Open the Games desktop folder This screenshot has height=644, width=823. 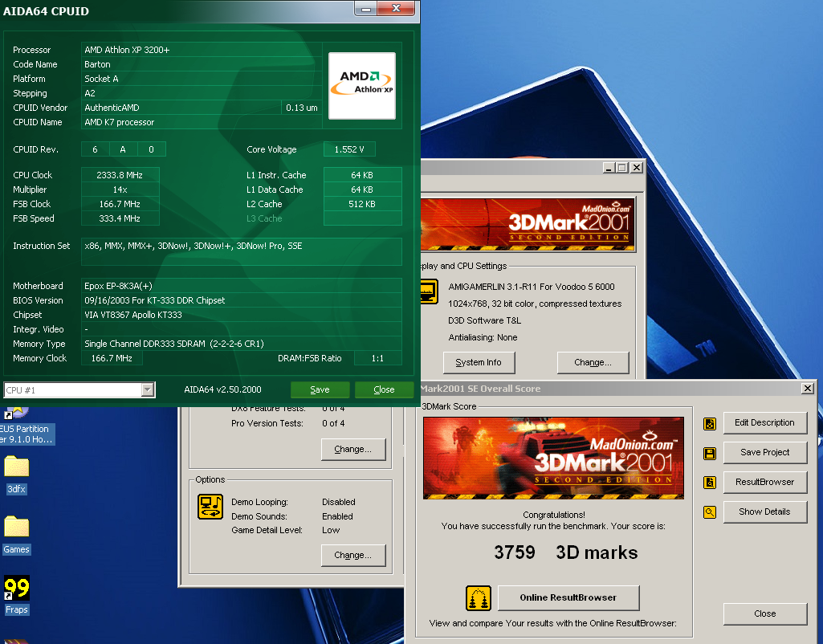(x=16, y=536)
